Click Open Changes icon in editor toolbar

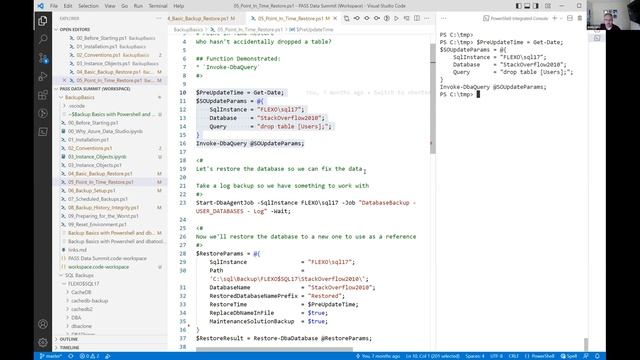347,18
